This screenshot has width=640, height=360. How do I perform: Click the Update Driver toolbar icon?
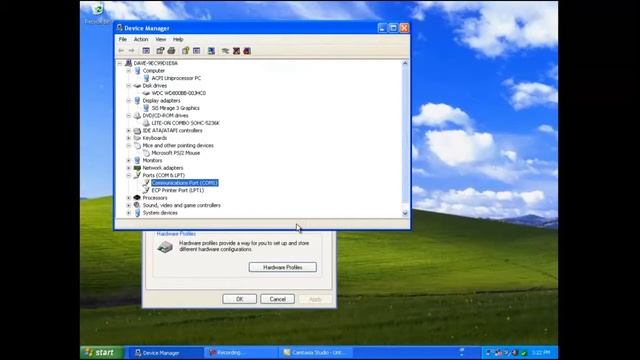pyautogui.click(x=225, y=51)
